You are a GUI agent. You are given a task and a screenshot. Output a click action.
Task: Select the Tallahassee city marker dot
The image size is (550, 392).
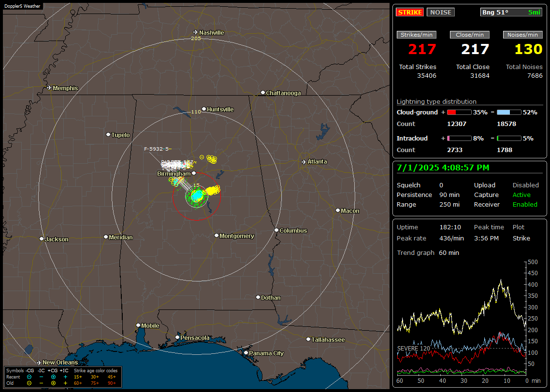308,339
